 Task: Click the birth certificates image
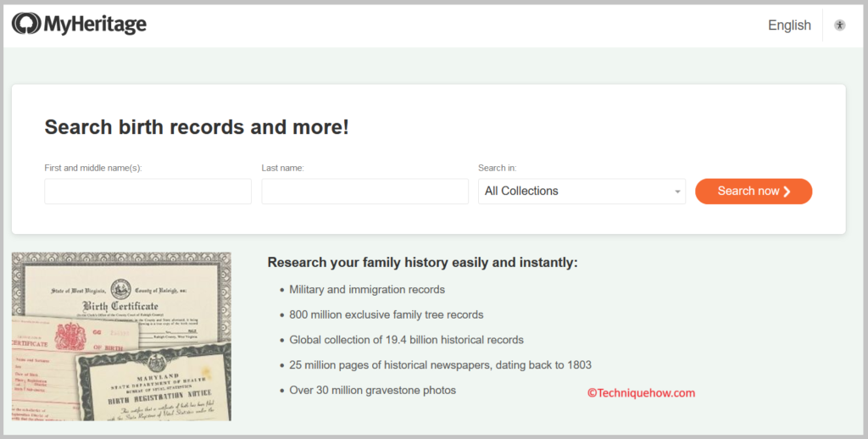121,336
